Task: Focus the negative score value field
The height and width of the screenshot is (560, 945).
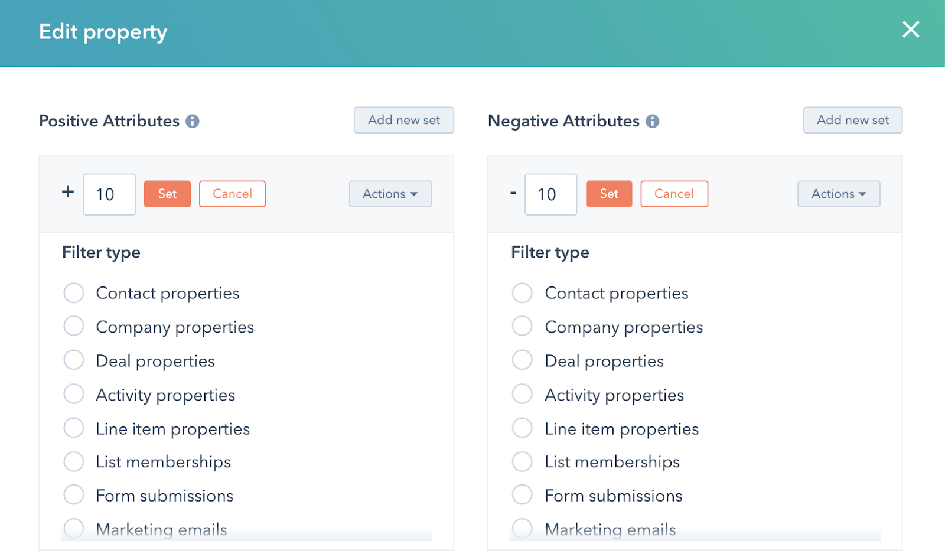Action: click(550, 194)
